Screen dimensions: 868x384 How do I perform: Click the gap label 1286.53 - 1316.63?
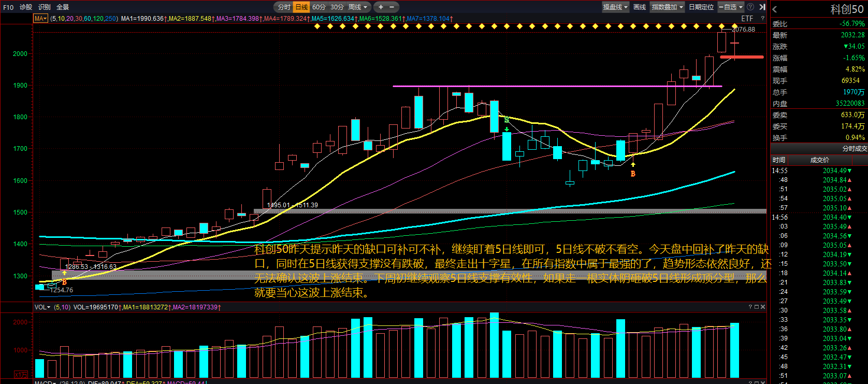point(91,267)
